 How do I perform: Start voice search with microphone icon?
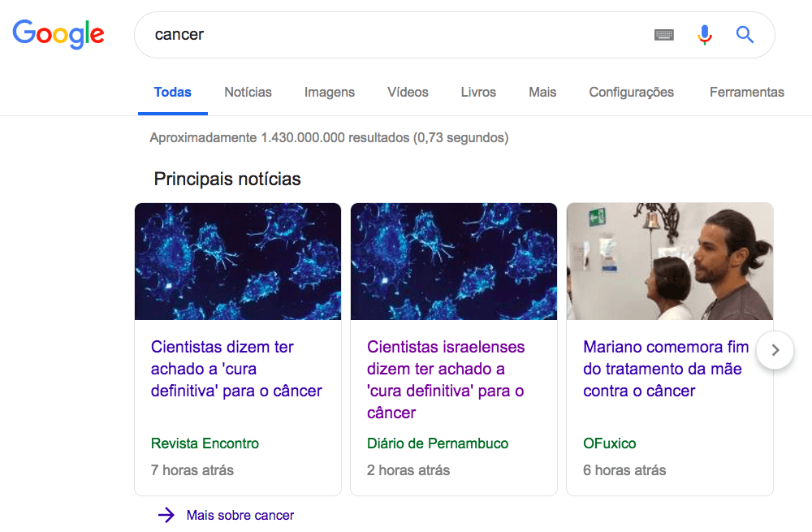(x=704, y=35)
